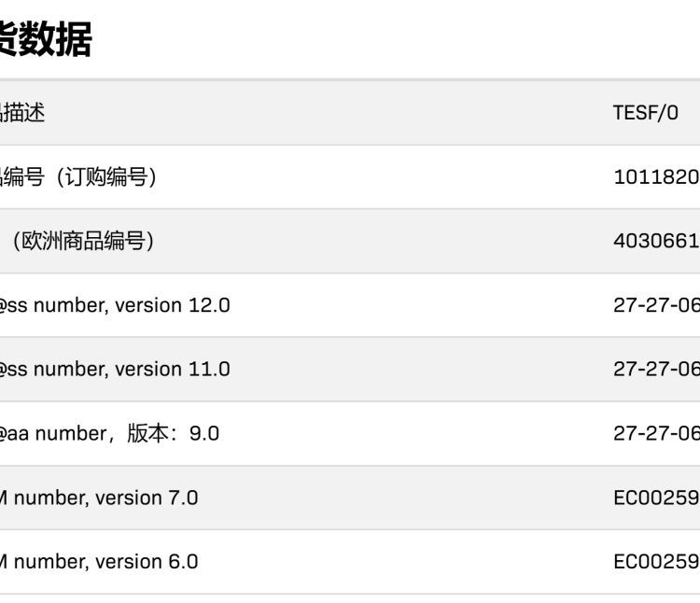700x603 pixels.
Task: Select the number, version 7.0 label
Action: click(x=99, y=498)
